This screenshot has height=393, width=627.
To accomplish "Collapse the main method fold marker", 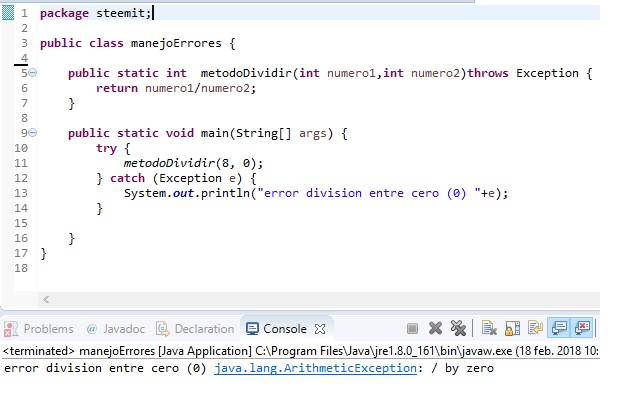I will 33,133.
